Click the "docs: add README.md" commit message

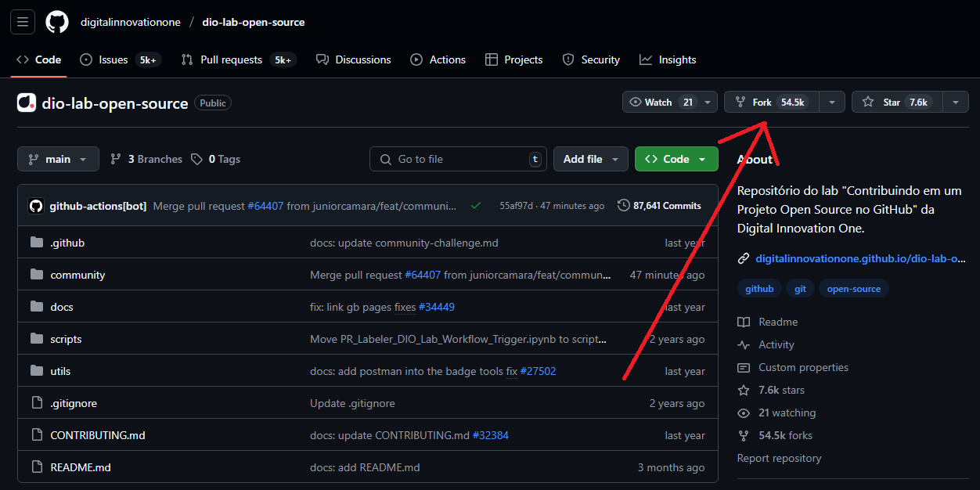coord(365,467)
